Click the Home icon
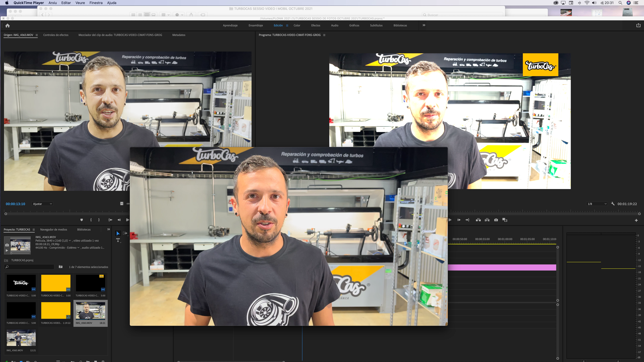 [8, 26]
